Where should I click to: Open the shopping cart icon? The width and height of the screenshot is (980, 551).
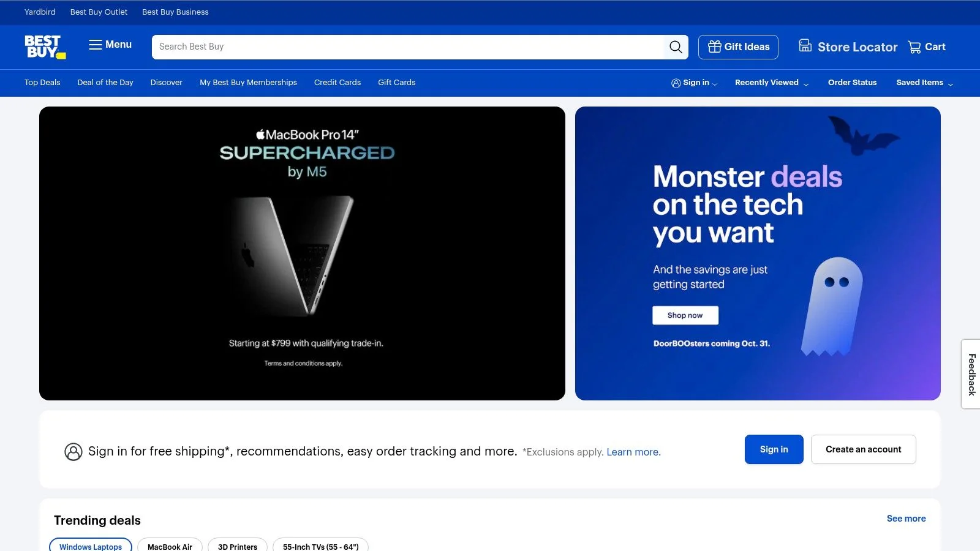click(x=914, y=47)
